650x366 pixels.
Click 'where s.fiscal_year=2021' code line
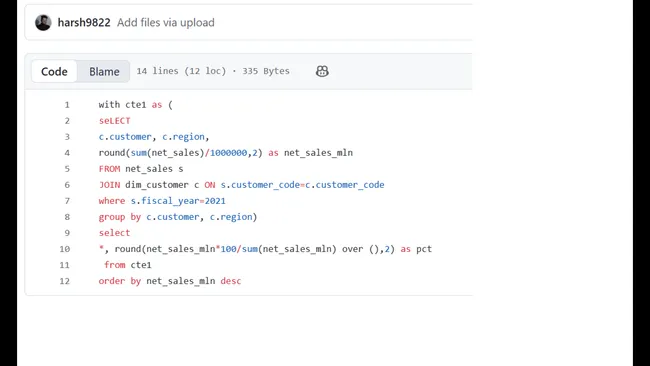(x=162, y=201)
